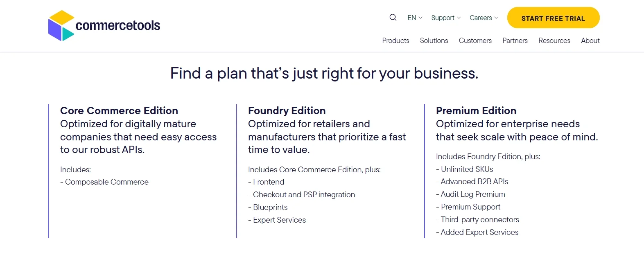Viewport: 644px width, 266px height.
Task: Click the Advanced B2B APIs item
Action: click(x=472, y=182)
